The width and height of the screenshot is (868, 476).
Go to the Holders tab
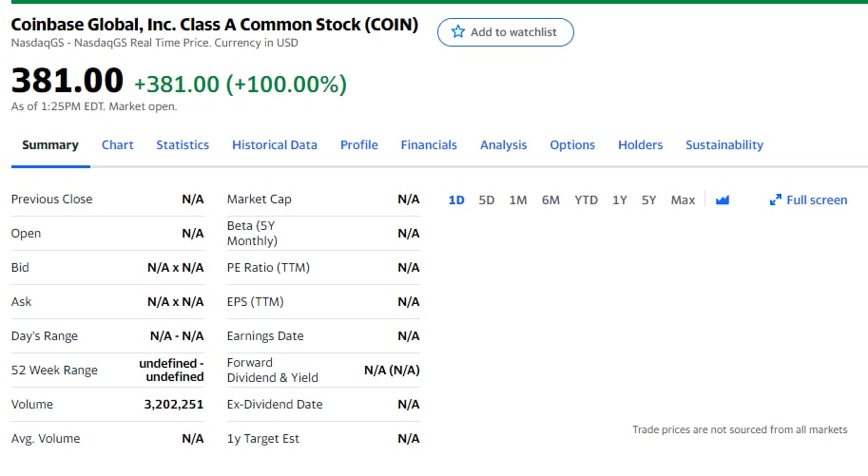pos(641,145)
